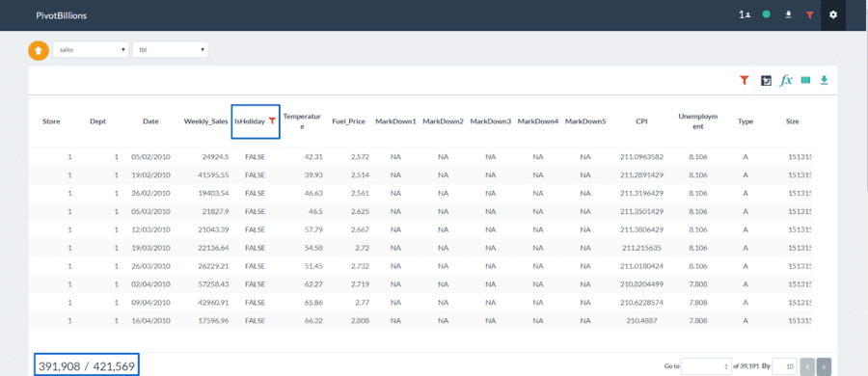The height and width of the screenshot is (376, 868).
Task: Click the CPI value 211.0963582
Action: coord(641,157)
